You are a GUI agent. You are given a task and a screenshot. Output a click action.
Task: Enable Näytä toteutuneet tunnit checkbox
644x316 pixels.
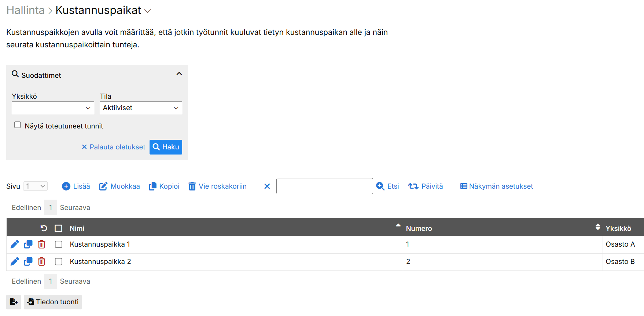click(18, 125)
